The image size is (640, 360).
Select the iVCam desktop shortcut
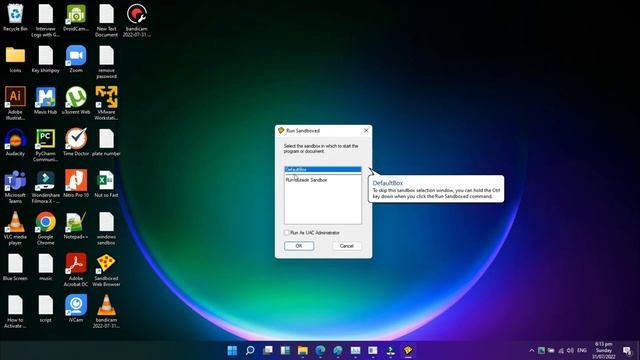tap(76, 309)
